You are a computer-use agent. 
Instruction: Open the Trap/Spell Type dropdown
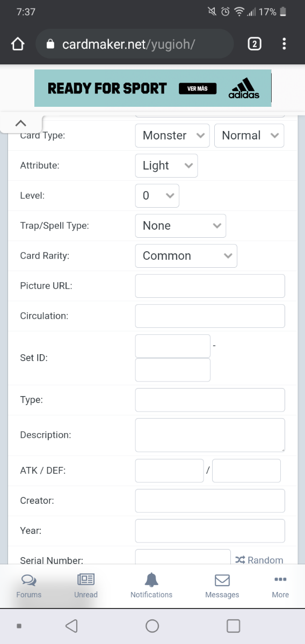point(180,225)
